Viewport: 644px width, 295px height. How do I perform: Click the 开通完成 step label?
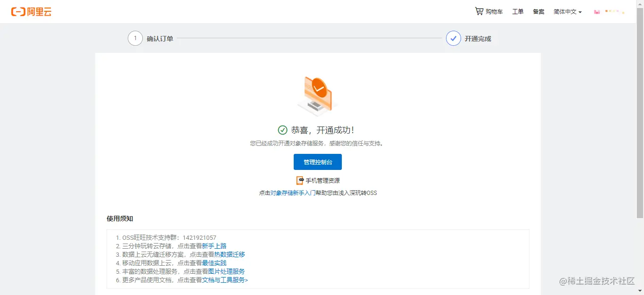pos(478,39)
